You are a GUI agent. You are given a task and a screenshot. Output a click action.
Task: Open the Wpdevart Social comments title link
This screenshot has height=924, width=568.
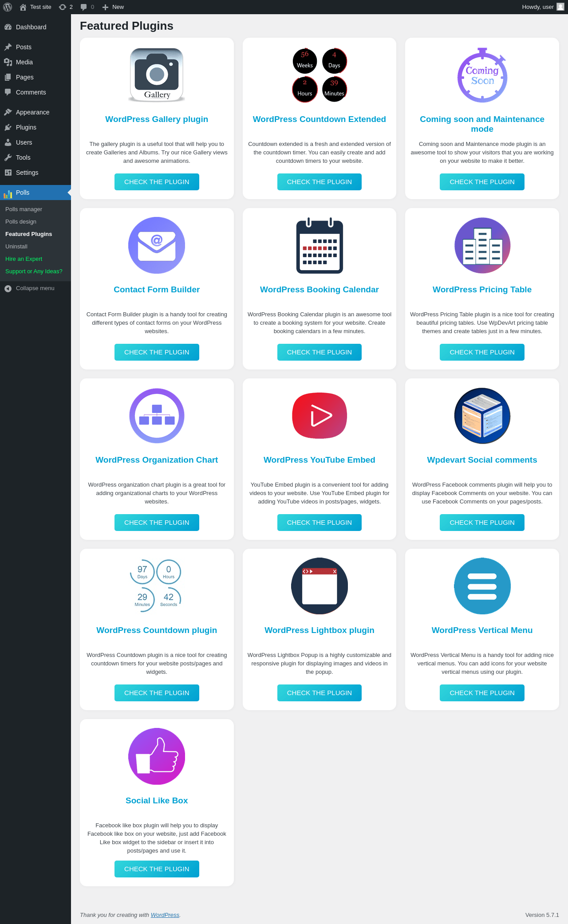482,460
